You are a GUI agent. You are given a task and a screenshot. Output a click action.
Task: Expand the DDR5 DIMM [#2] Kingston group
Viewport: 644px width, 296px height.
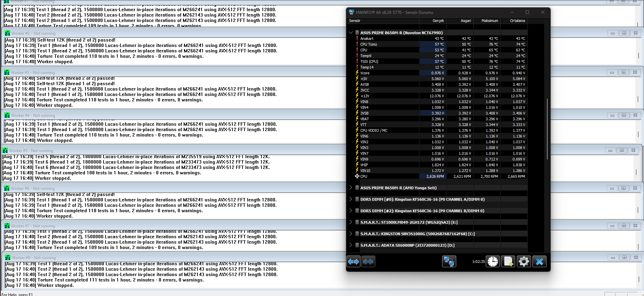click(x=351, y=211)
